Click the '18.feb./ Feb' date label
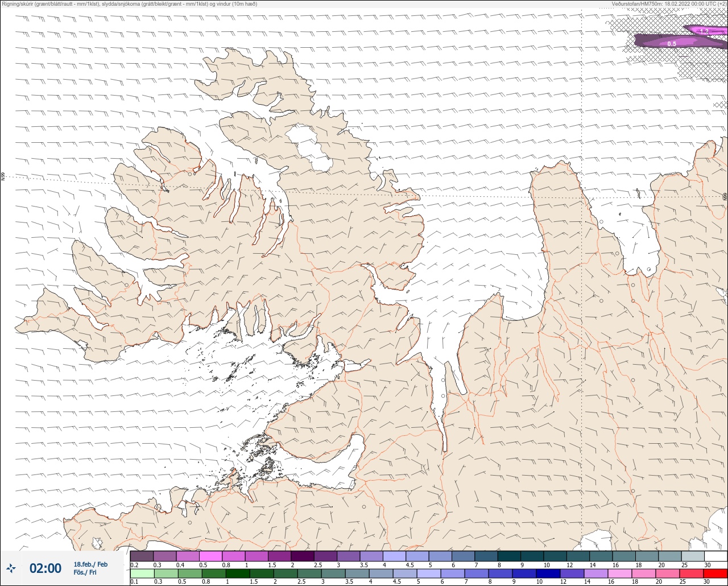The image size is (728, 586). tap(90, 564)
